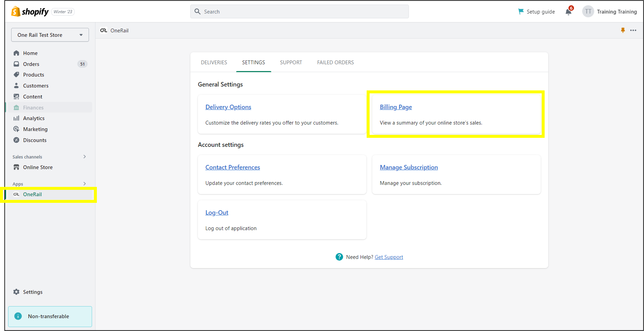Switch to the Failed Orders tab
The width and height of the screenshot is (644, 331).
pyautogui.click(x=335, y=63)
